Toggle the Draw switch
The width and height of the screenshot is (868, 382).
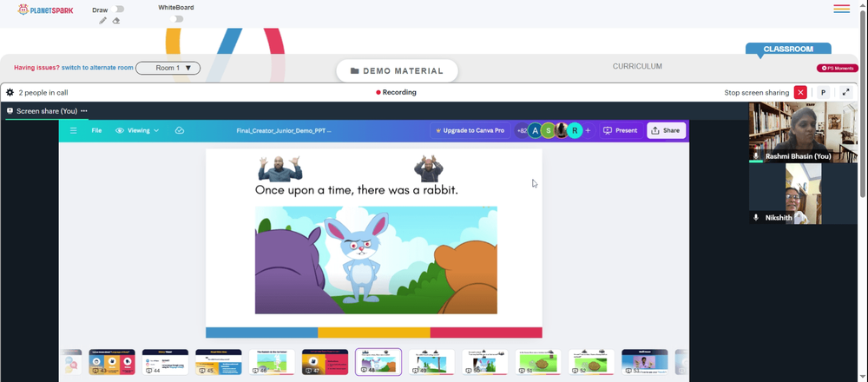(x=117, y=9)
